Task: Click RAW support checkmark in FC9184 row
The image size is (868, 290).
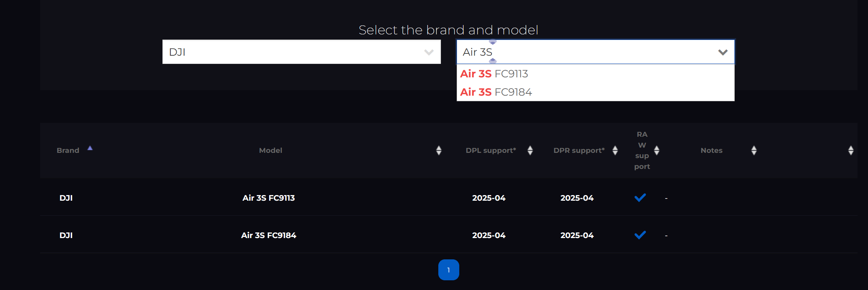Action: pos(640,235)
